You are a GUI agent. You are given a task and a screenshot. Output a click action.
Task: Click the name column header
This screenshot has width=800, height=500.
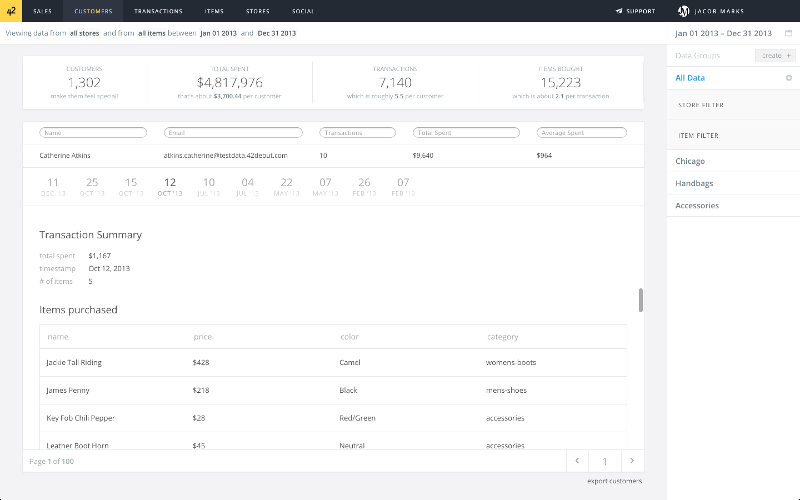coord(58,337)
